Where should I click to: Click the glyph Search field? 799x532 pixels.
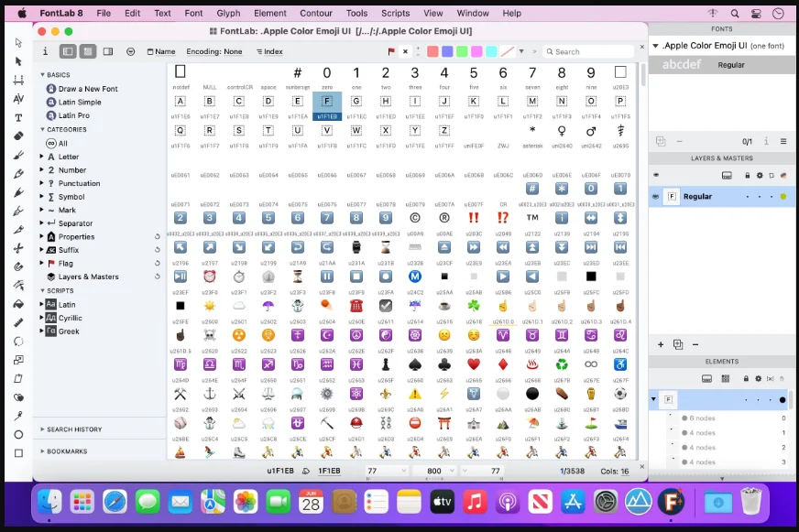589,51
